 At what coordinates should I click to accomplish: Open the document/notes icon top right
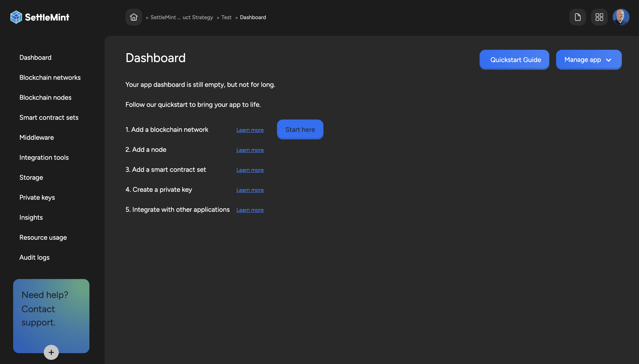578,17
